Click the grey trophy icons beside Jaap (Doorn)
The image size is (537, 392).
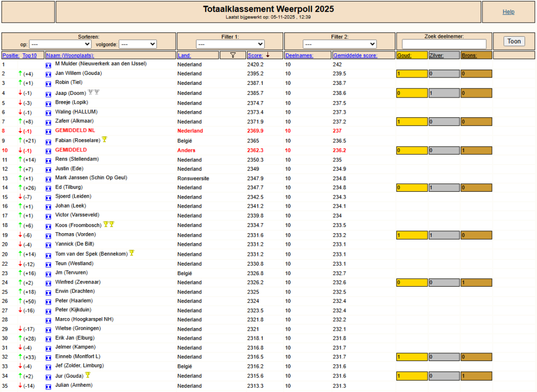point(93,92)
